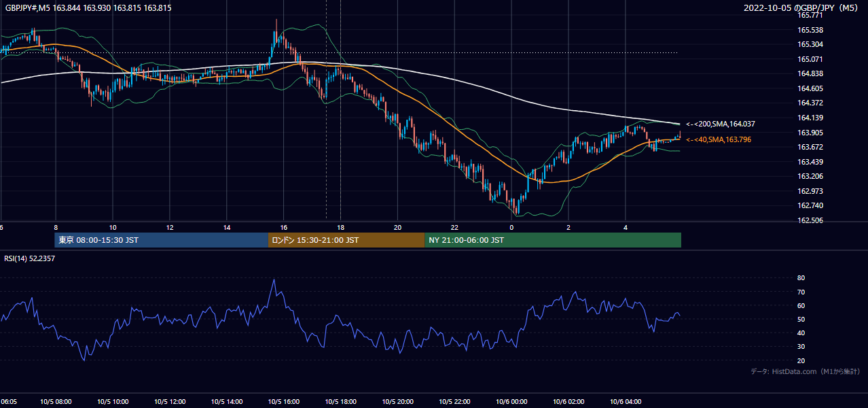
Task: Click the 10/5 18:00 date label
Action: click(340, 402)
